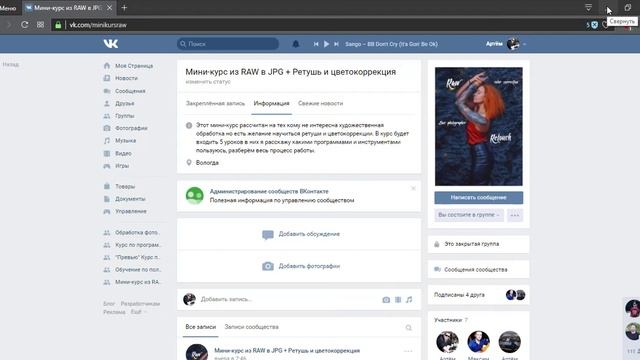
Task: Open member Максим's avatar
Action: (x=478, y=342)
